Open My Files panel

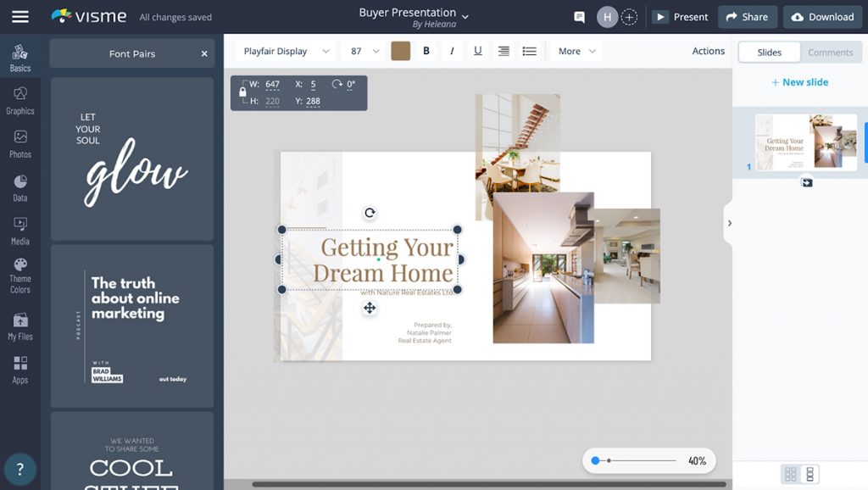coord(20,326)
